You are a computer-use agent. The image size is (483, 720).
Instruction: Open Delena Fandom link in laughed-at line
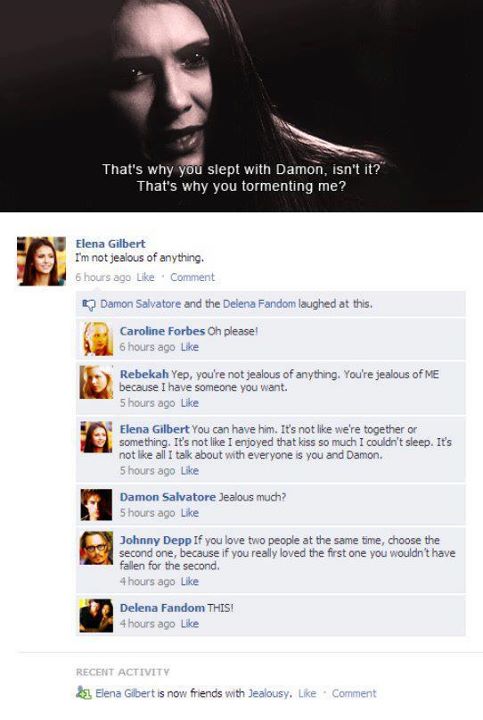point(259,304)
